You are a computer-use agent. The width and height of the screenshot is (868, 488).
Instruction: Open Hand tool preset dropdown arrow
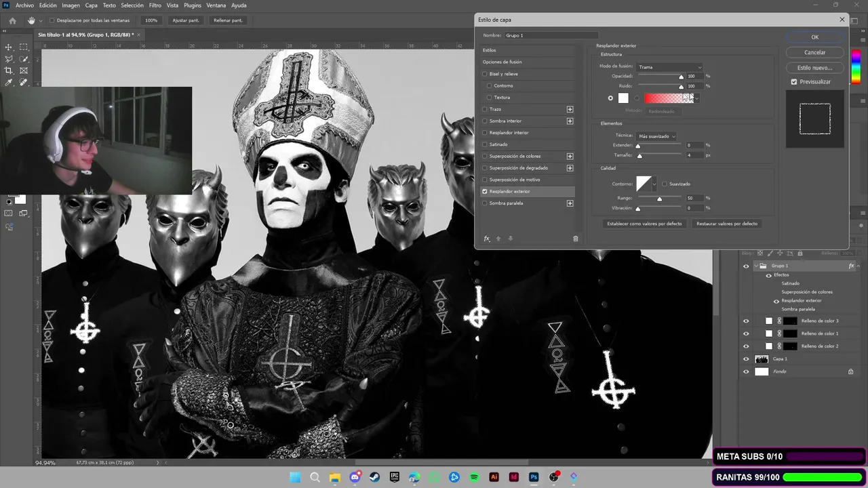point(41,20)
